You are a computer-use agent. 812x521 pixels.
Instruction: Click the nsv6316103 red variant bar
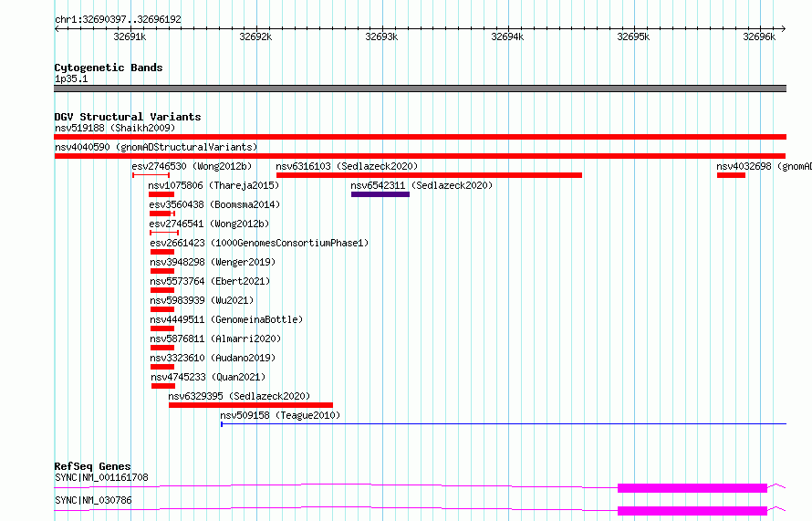(430, 175)
